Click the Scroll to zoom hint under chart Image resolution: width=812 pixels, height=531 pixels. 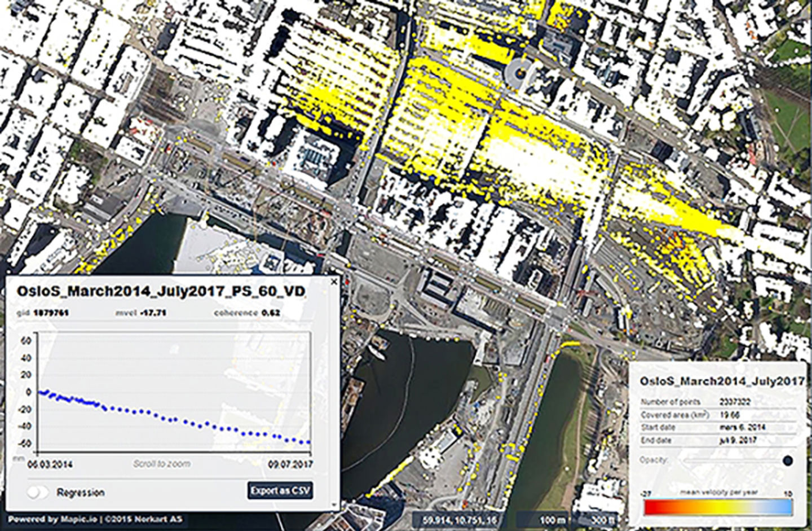[161, 464]
